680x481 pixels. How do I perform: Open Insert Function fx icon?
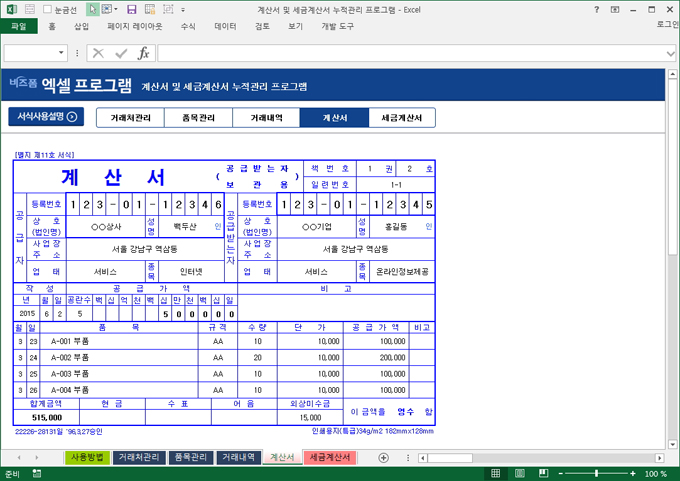coord(144,53)
